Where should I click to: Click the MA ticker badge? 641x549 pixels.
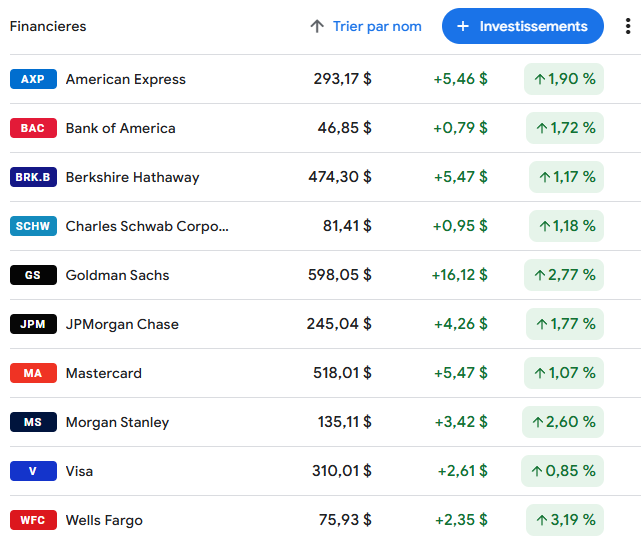pyautogui.click(x=33, y=373)
